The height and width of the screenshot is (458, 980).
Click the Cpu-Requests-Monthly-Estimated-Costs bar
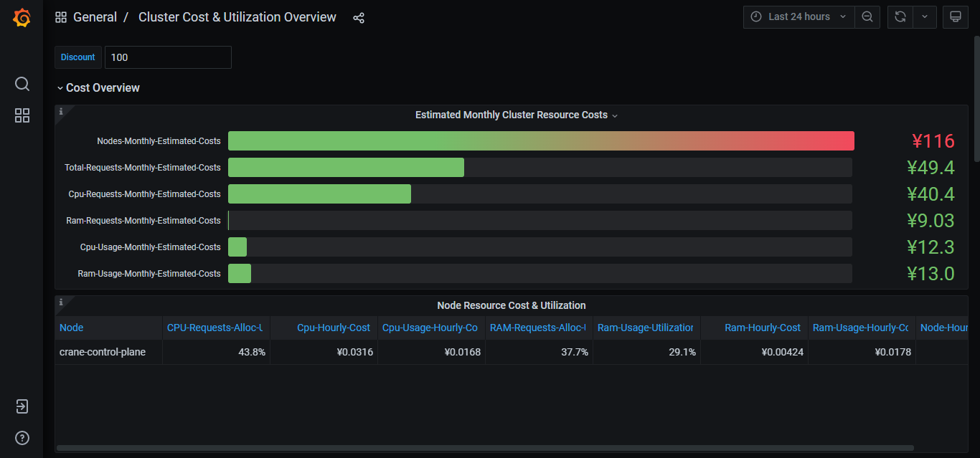click(319, 194)
